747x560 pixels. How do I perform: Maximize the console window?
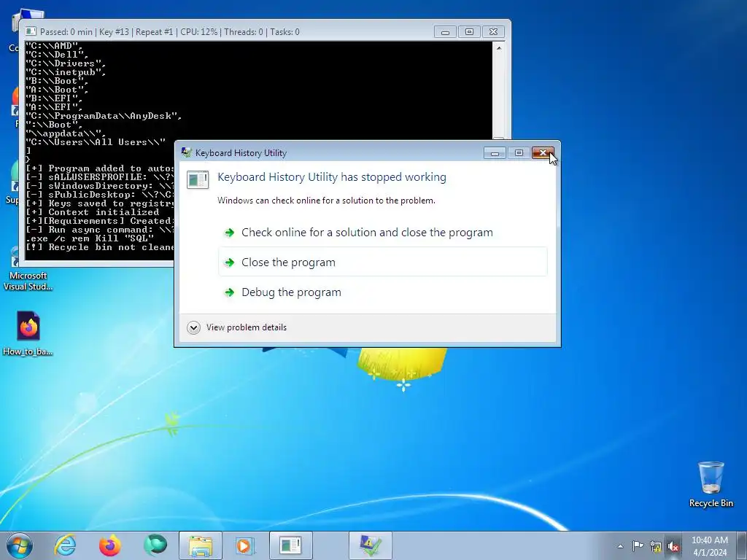click(469, 32)
